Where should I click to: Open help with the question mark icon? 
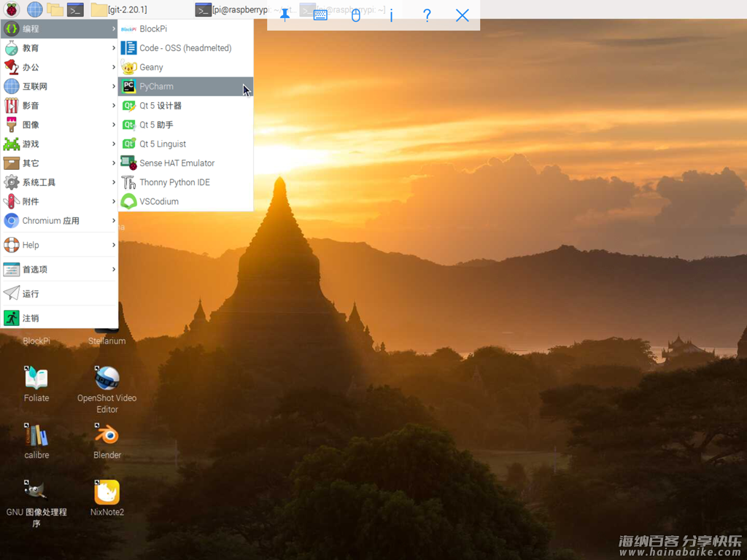pos(427,15)
